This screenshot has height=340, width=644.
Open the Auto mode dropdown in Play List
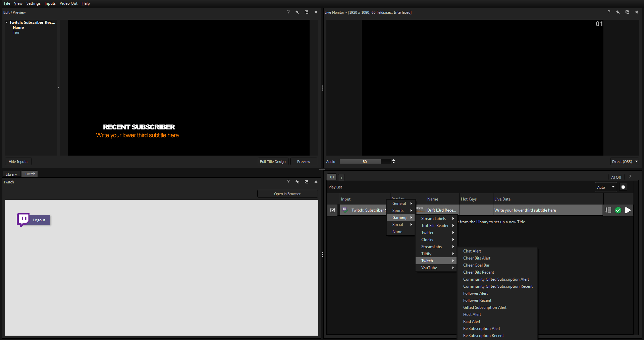[x=606, y=187]
